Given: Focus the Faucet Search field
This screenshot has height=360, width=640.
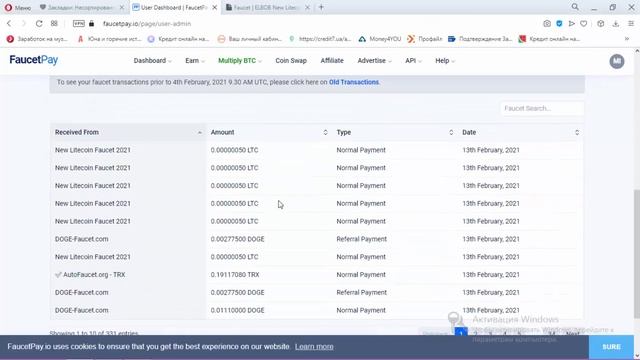Looking at the screenshot, I should click(x=542, y=108).
